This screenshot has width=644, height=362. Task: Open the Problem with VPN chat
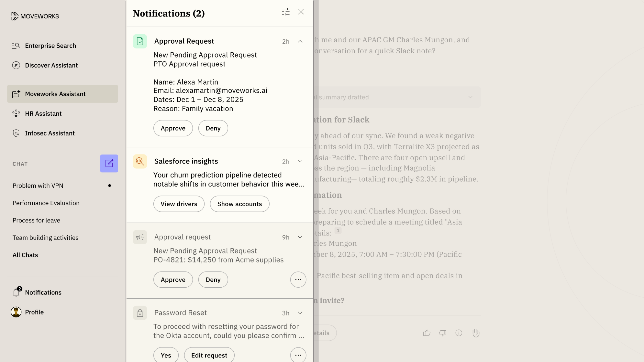38,186
